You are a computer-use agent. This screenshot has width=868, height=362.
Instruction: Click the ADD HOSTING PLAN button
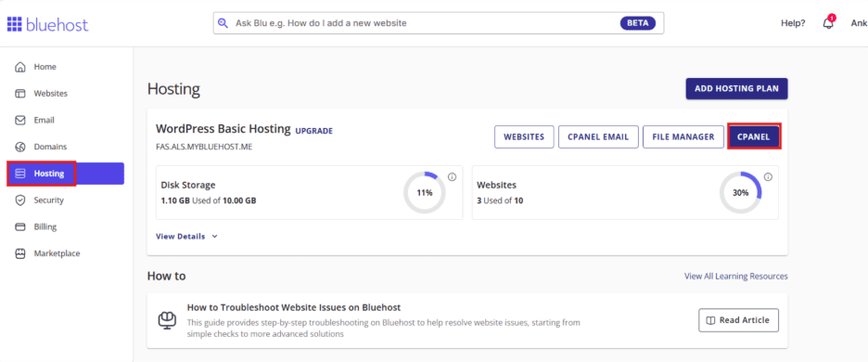click(x=736, y=89)
